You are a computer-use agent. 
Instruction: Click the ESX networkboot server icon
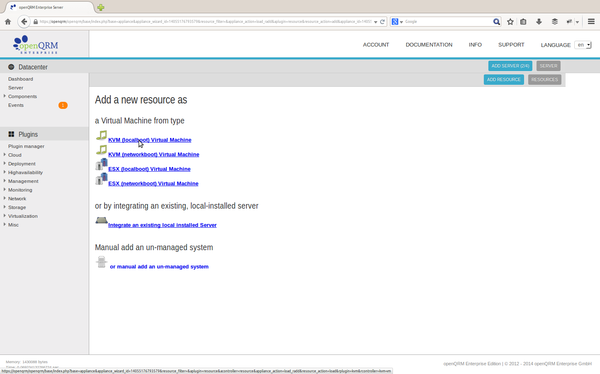(101, 179)
